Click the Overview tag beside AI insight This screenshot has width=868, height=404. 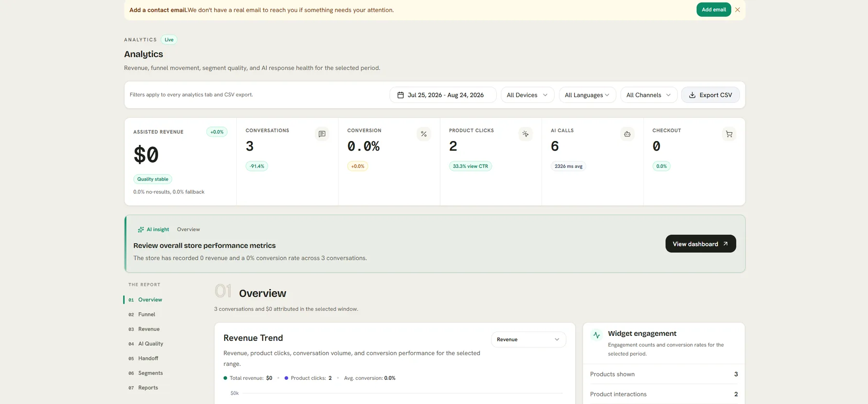pyautogui.click(x=189, y=230)
